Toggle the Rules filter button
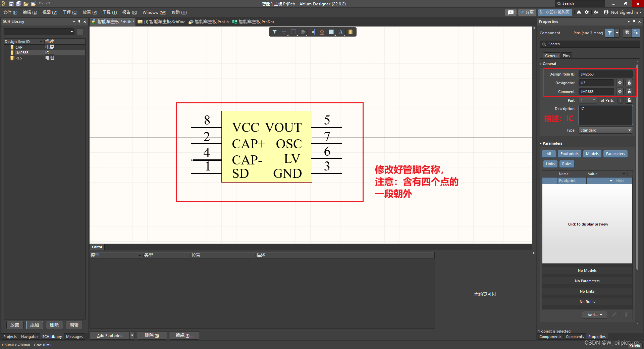This screenshot has height=349, width=644. pos(567,164)
